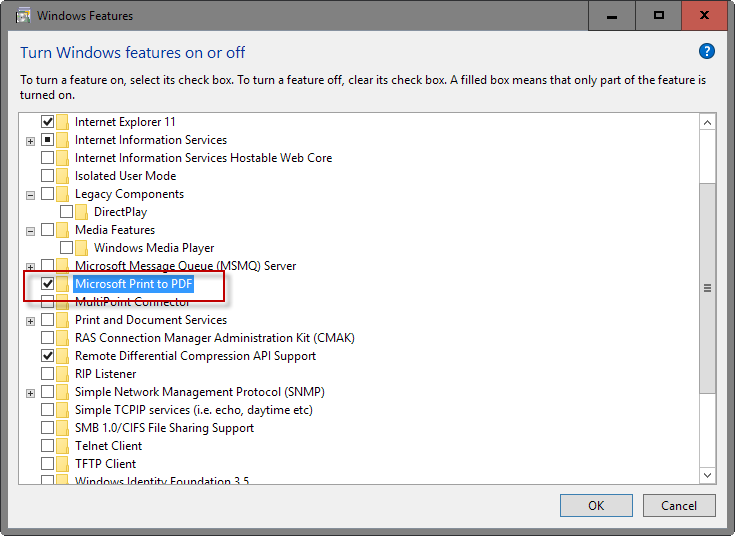Collapse the Media Features node
Viewport: 735px width, 536px height.
(x=30, y=231)
